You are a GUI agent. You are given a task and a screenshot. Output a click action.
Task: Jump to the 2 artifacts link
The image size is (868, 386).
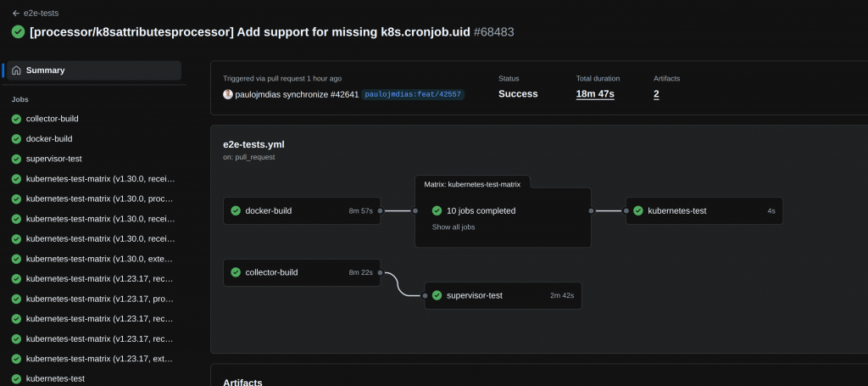(x=656, y=94)
